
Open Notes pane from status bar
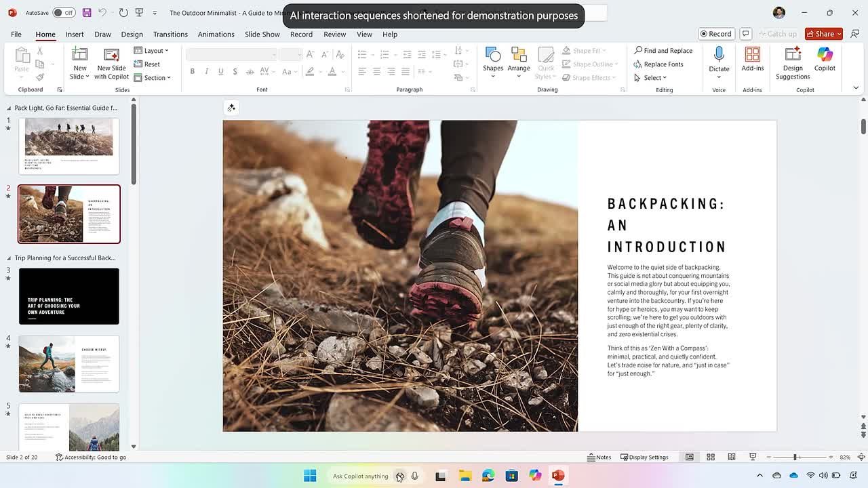coord(599,457)
